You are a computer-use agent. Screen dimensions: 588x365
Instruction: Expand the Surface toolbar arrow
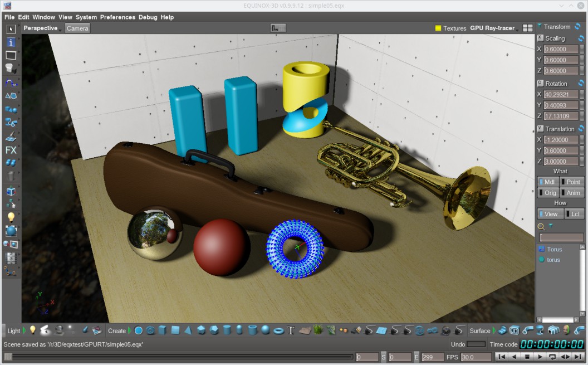494,330
